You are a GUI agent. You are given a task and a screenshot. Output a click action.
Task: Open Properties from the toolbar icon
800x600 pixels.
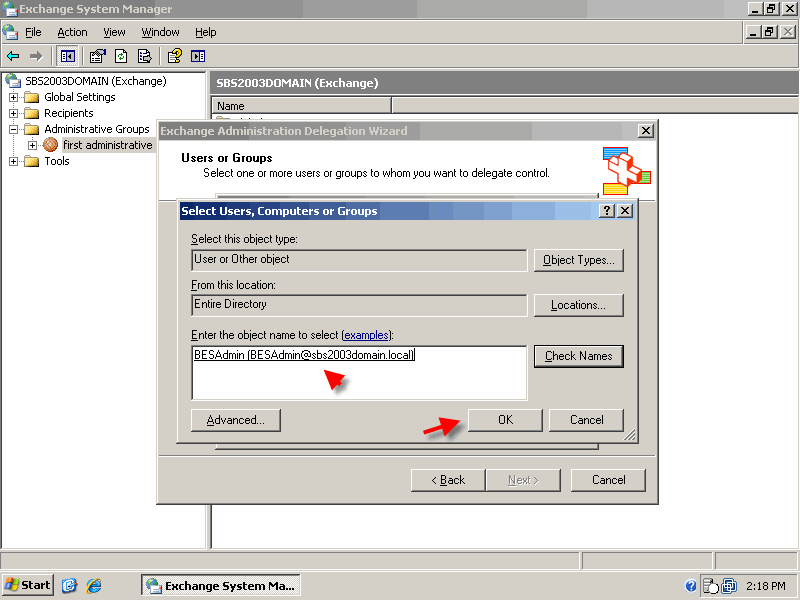[97, 56]
